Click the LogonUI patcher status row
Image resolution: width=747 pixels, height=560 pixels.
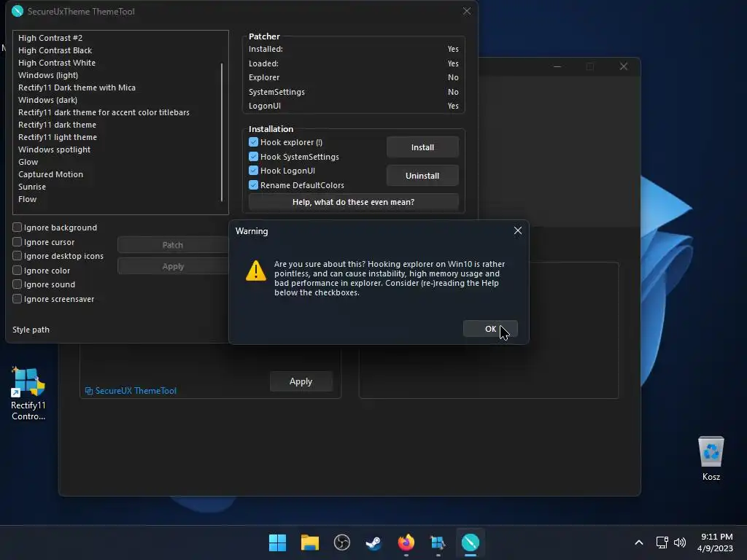click(x=354, y=106)
